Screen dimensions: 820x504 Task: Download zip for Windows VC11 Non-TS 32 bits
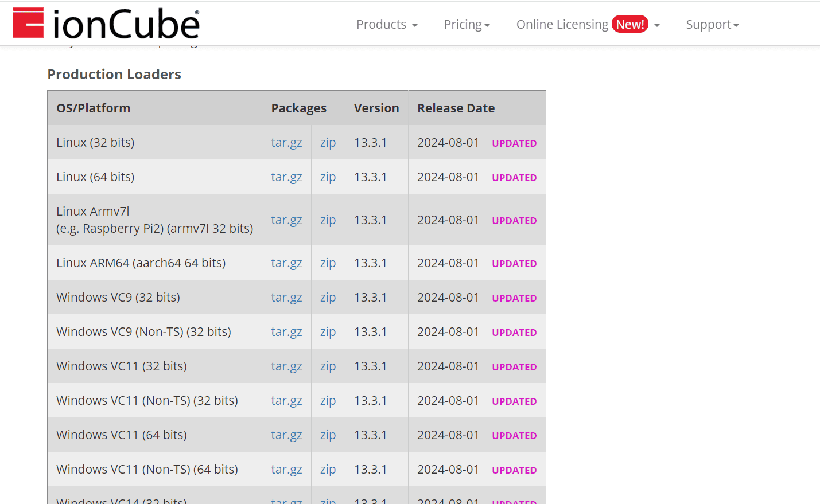tap(328, 400)
